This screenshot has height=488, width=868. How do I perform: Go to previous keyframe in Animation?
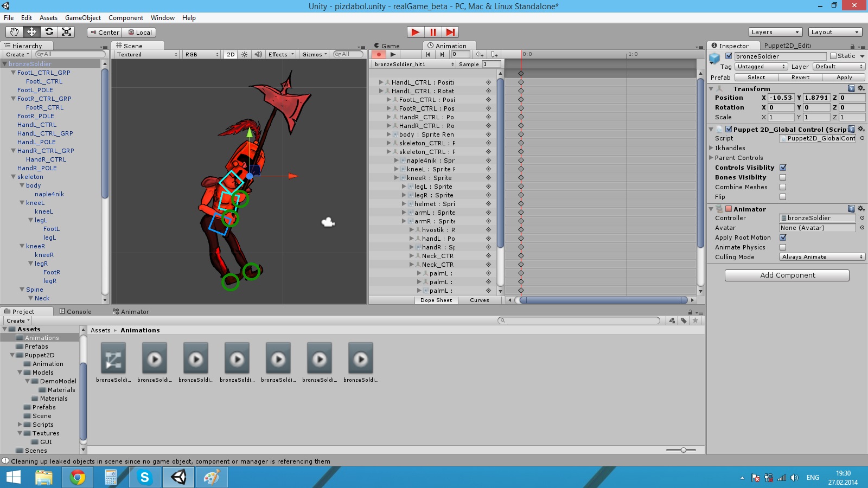pos(428,54)
